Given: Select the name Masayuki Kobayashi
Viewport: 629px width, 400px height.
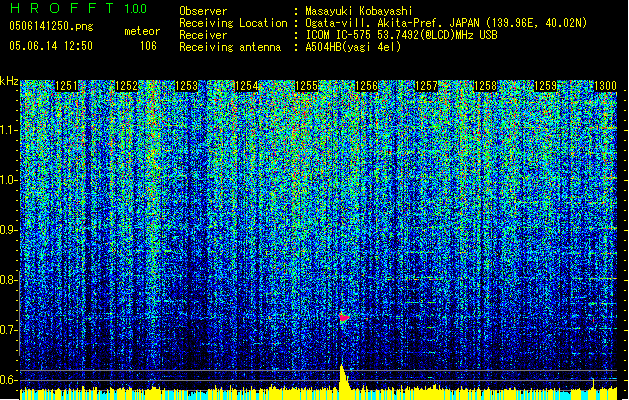Looking at the screenshot, I should point(359,11).
